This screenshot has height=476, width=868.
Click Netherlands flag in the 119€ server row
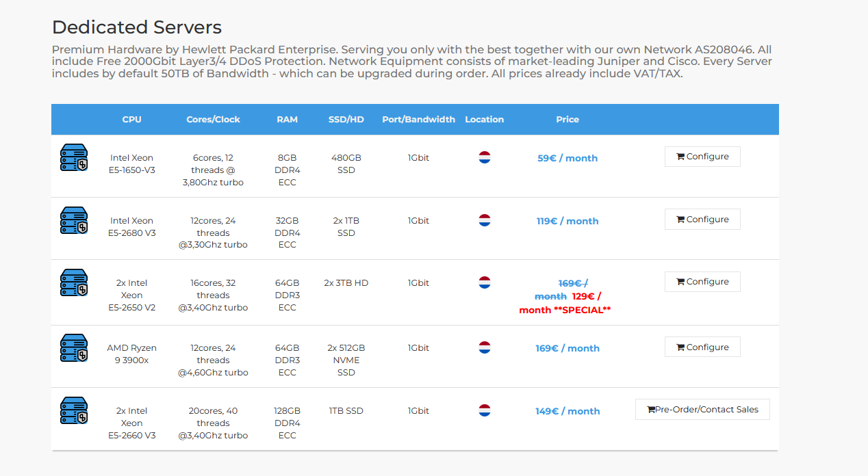pos(485,220)
